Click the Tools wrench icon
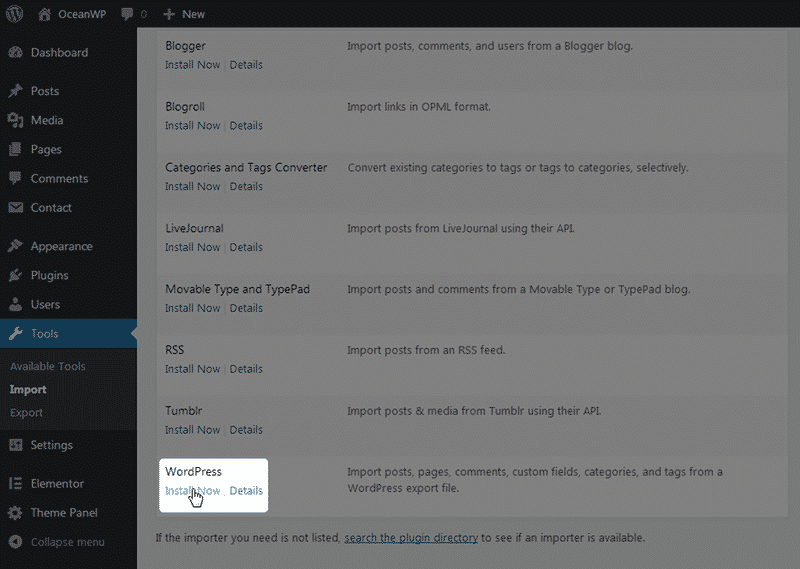The width and height of the screenshot is (800, 569). point(15,333)
